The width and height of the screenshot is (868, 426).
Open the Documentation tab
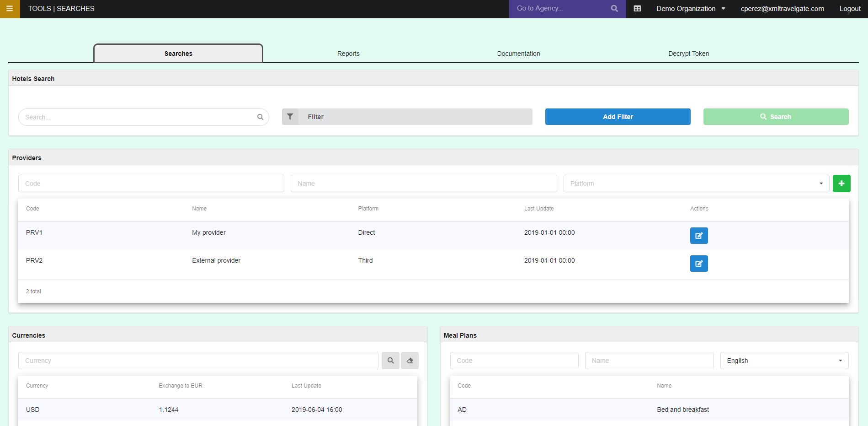(518, 54)
